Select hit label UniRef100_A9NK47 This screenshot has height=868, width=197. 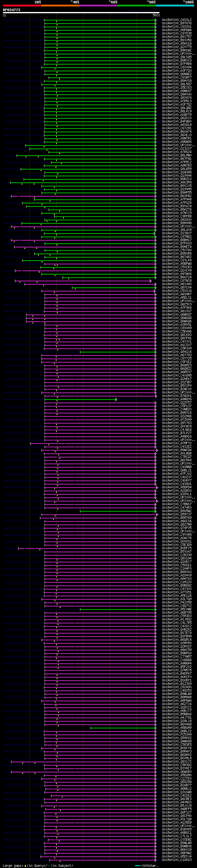(x=177, y=91)
